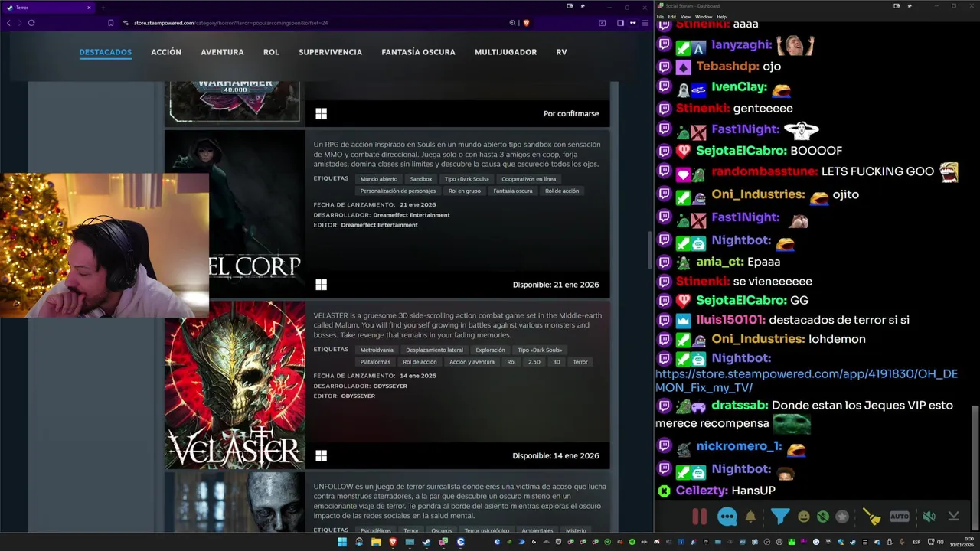Click the scroll-to-bottom arrow icon
The width and height of the screenshot is (980, 551).
point(953,517)
